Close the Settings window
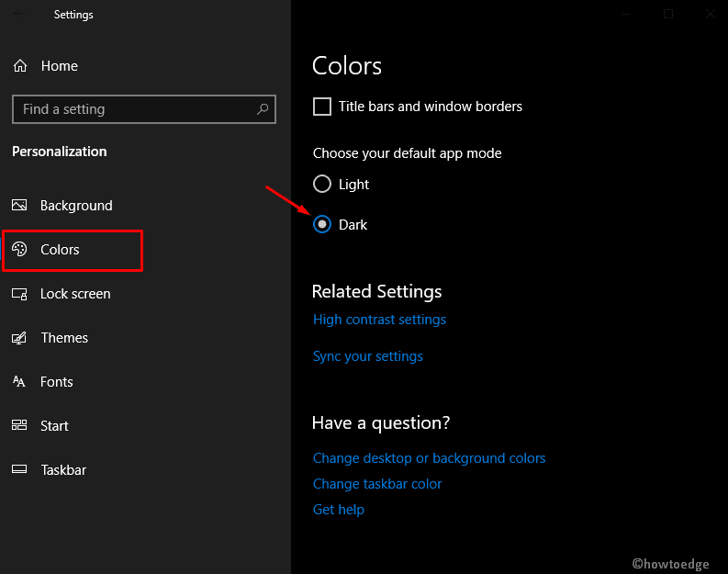Image resolution: width=728 pixels, height=574 pixels. click(710, 14)
